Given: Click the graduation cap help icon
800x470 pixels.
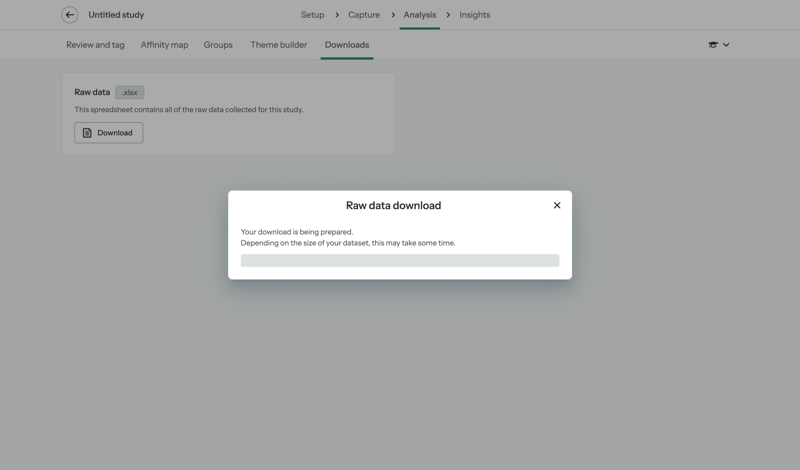Looking at the screenshot, I should [713, 45].
